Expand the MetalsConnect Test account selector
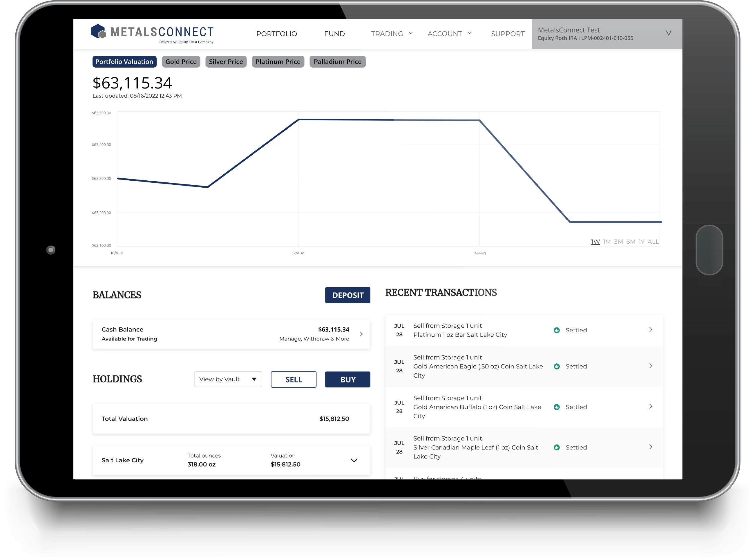This screenshot has height=560, width=755. click(x=607, y=34)
